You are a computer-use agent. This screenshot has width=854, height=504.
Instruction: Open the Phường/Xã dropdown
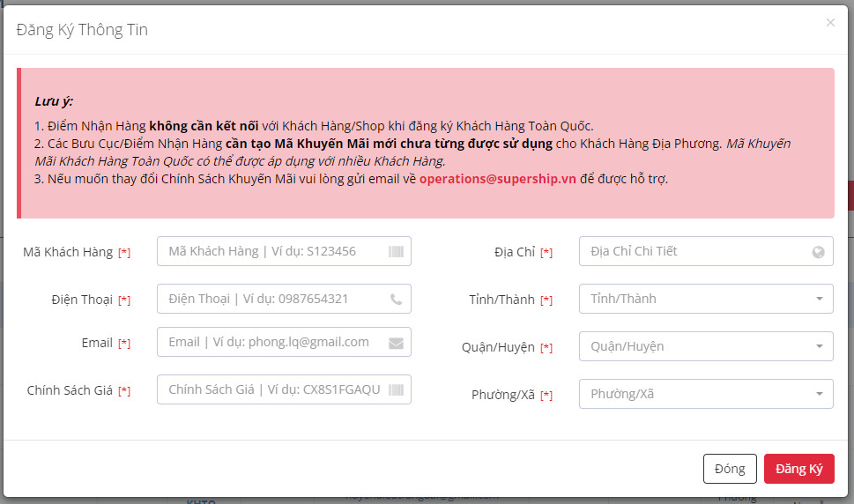coord(706,394)
